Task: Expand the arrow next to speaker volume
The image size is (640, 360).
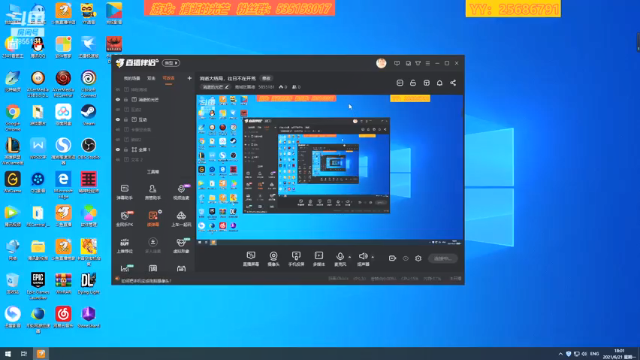Action: pos(373,257)
